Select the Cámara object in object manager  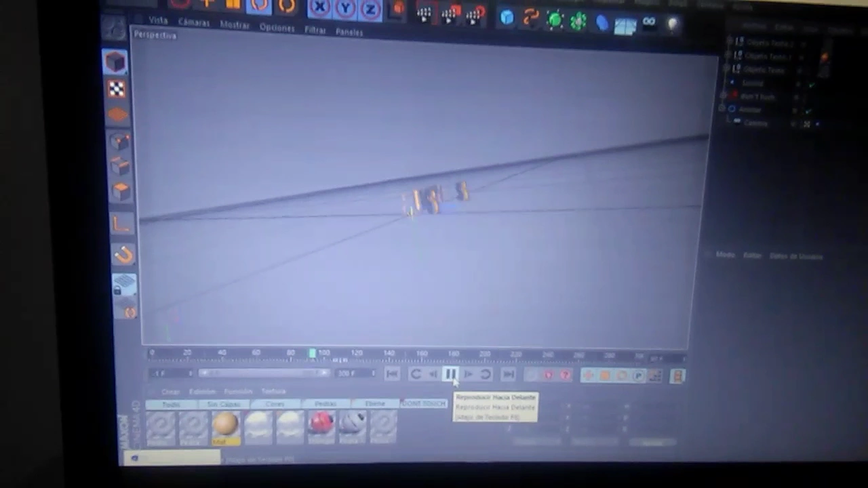click(x=755, y=123)
